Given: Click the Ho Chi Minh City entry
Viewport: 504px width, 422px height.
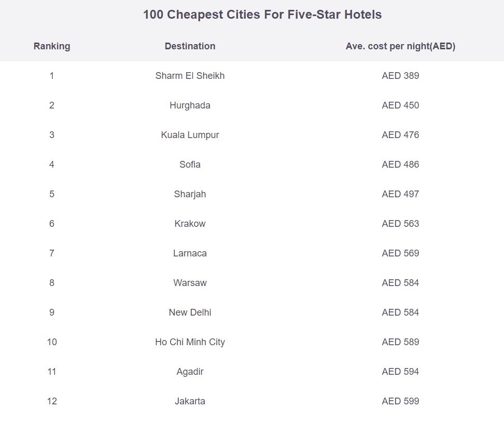Looking at the screenshot, I should pyautogui.click(x=190, y=342).
